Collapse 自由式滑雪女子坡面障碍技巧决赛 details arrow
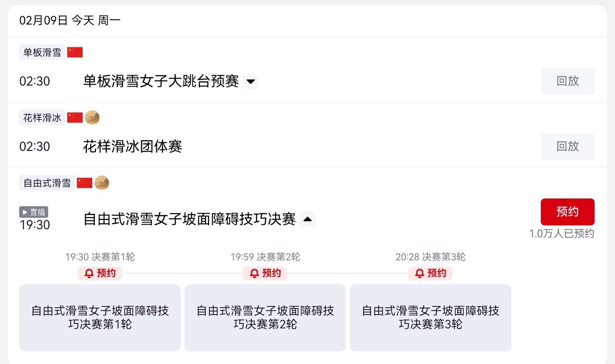This screenshot has height=364, width=615. [x=307, y=219]
